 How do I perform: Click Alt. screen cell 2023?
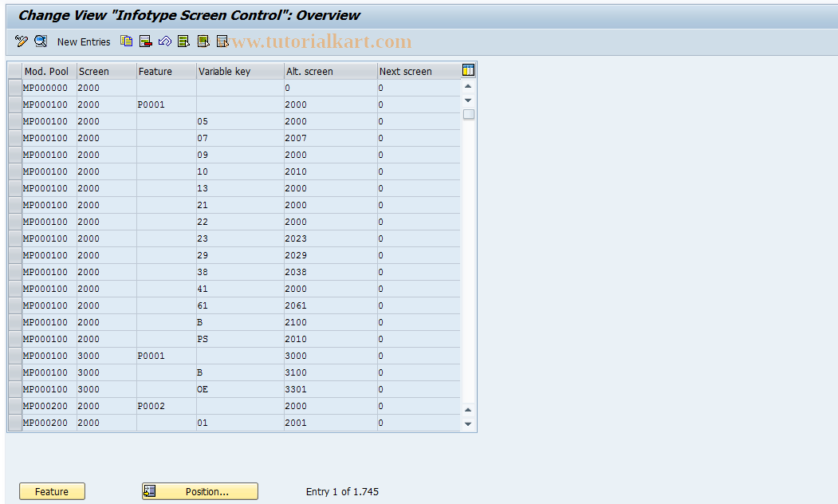[330, 238]
